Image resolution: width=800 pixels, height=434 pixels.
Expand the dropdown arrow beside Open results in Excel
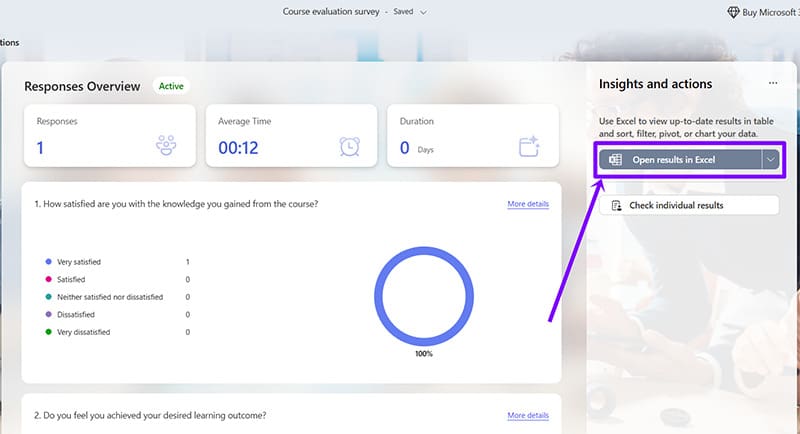point(769,160)
